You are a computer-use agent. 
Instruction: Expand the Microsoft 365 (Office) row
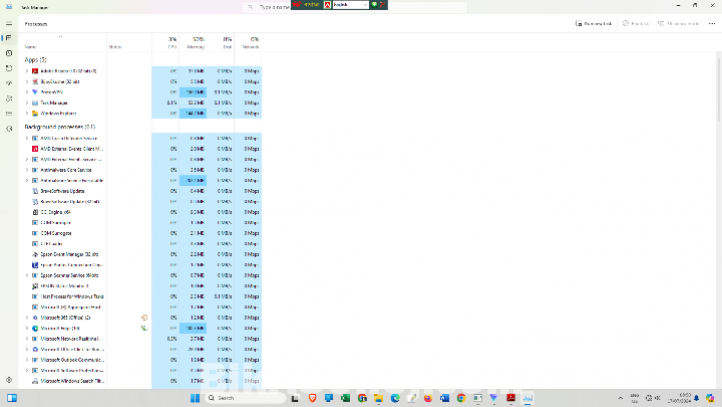[27, 318]
